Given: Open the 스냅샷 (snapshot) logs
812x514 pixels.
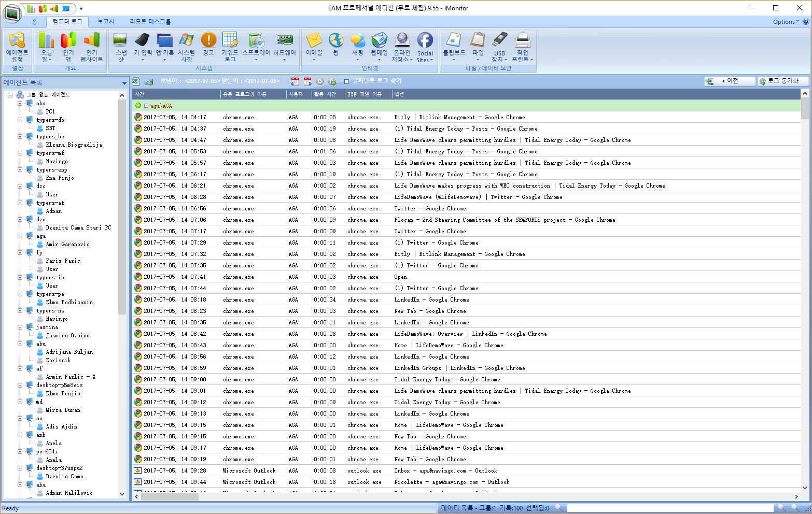Looking at the screenshot, I should tap(121, 47).
